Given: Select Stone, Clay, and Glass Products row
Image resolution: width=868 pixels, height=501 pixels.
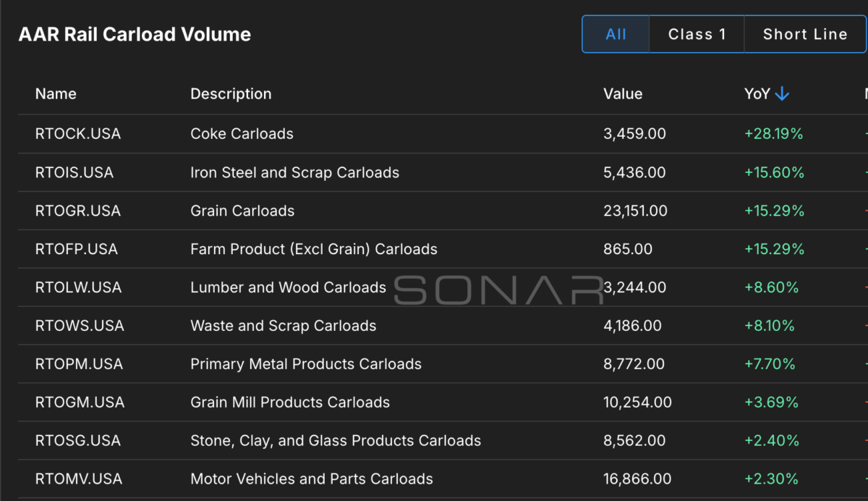Looking at the screenshot, I should click(x=443, y=441).
